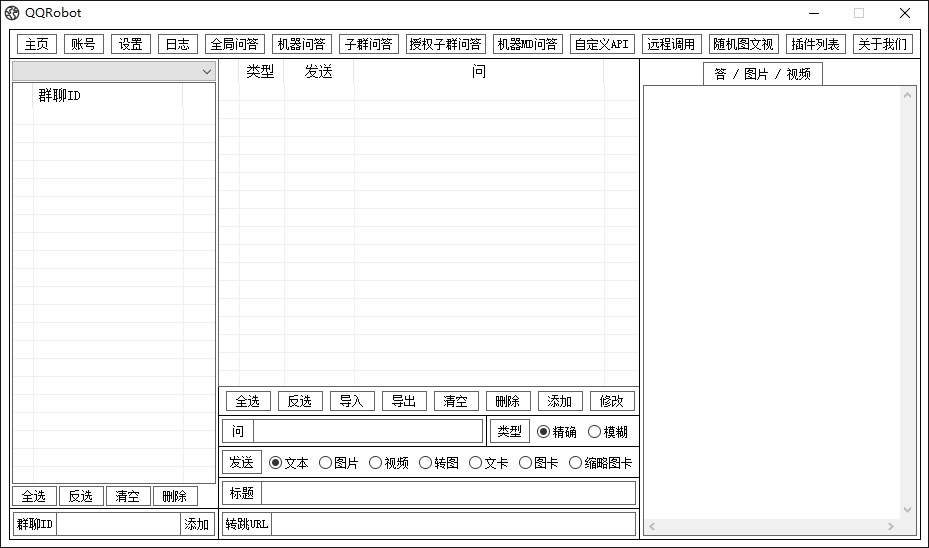929x548 pixels.
Task: Select the 模糊 match radio button
Action: (594, 432)
